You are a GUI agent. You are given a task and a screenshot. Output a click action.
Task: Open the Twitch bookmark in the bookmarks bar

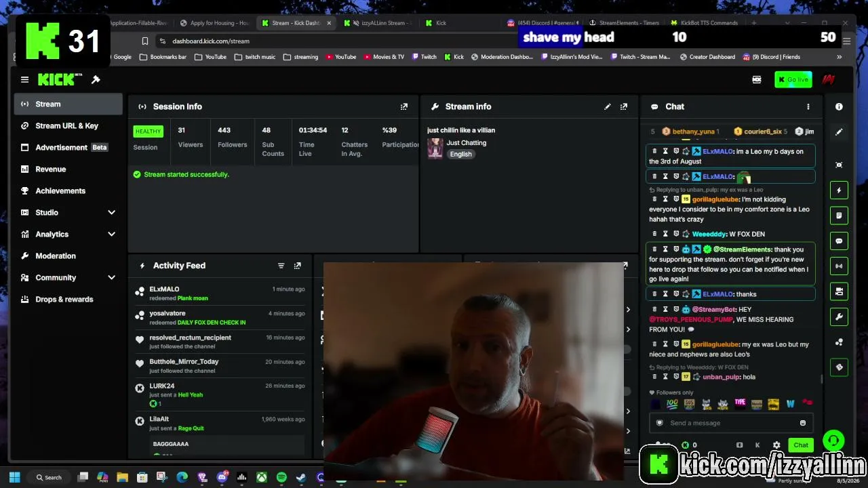[x=424, y=57]
